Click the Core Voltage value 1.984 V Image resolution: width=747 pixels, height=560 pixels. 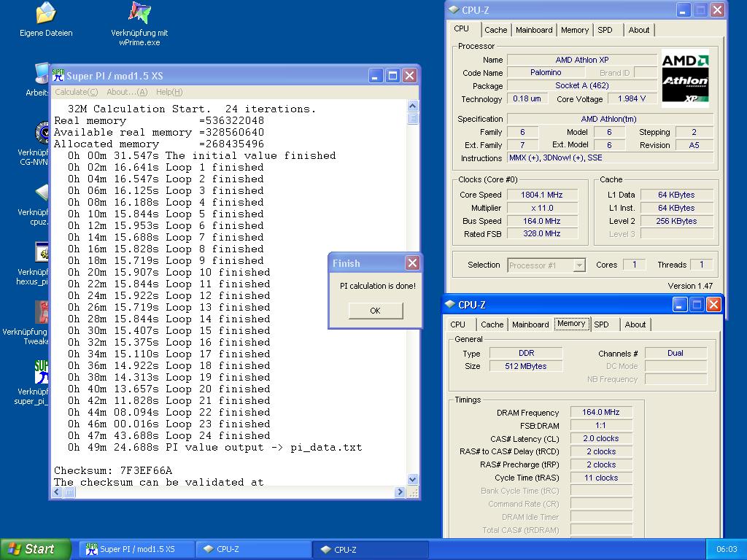[x=632, y=98]
